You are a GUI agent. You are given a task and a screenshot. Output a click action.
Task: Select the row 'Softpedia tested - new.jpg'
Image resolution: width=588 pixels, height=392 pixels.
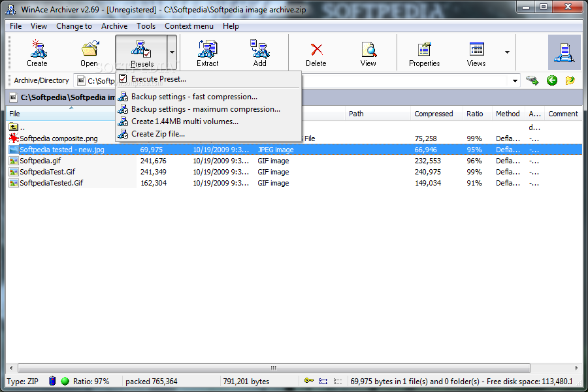point(294,150)
